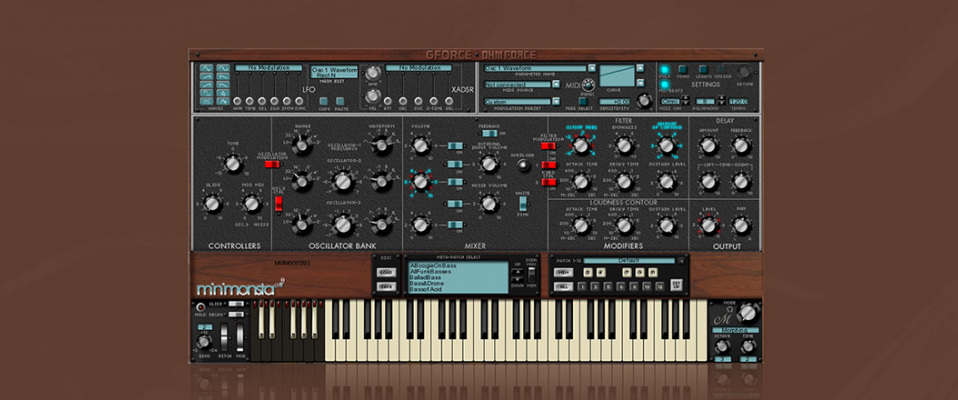This screenshot has width=958, height=400.
Task: Select Bass&Drone in Meta-Patch list
Action: coord(427,283)
